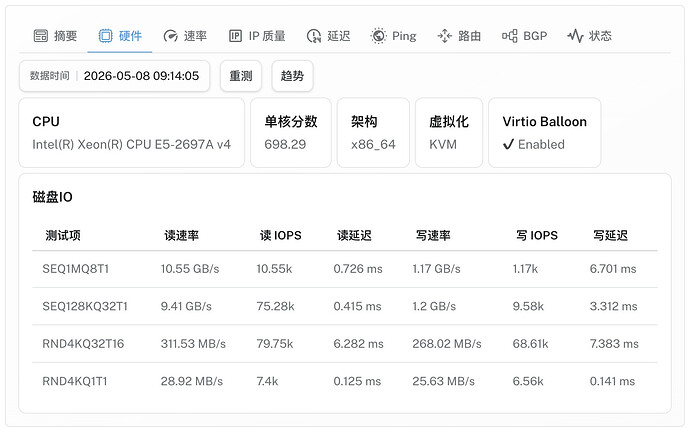Click the 重测 retest button
The height and width of the screenshot is (428, 690).
tap(241, 76)
